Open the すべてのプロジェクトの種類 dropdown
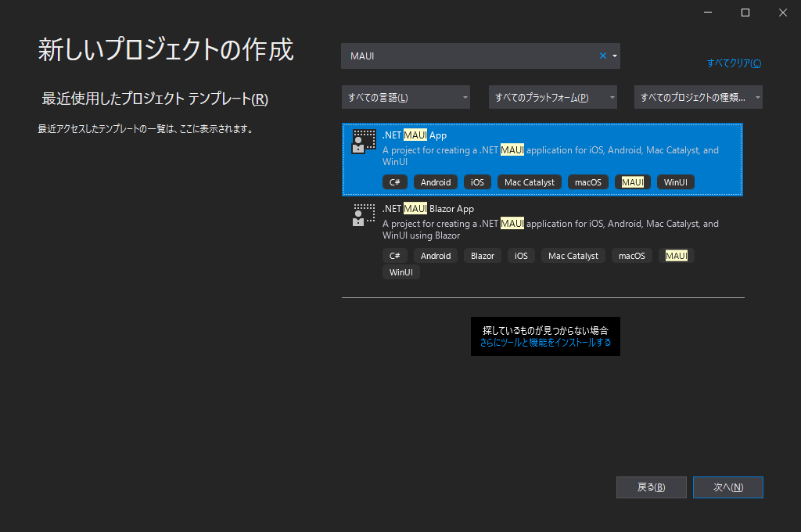Viewport: 801px width, 532px height. coord(698,97)
